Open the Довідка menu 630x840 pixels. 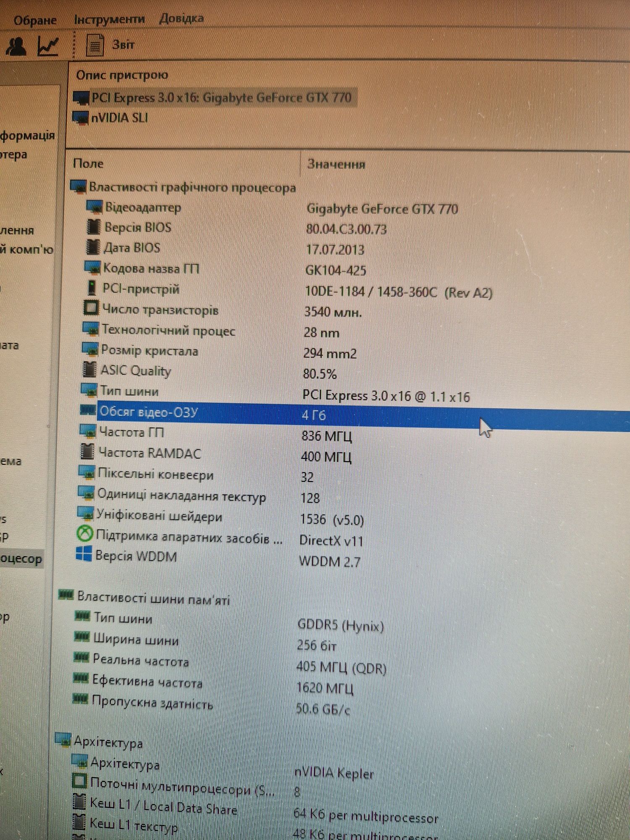pos(181,18)
